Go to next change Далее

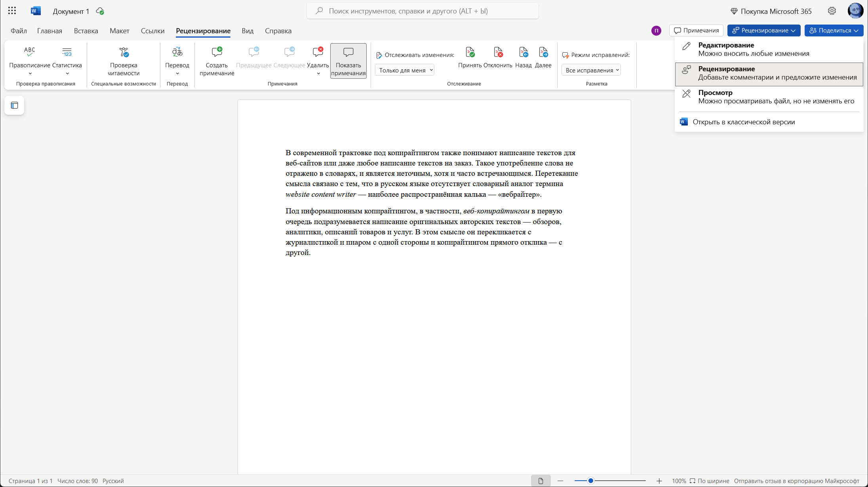[x=543, y=57]
